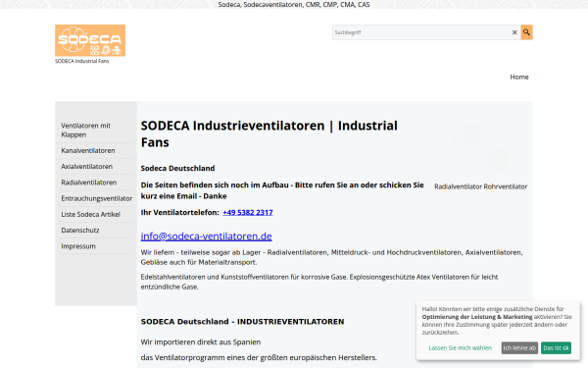
Task: Clear the search field with the X
Action: 514,32
